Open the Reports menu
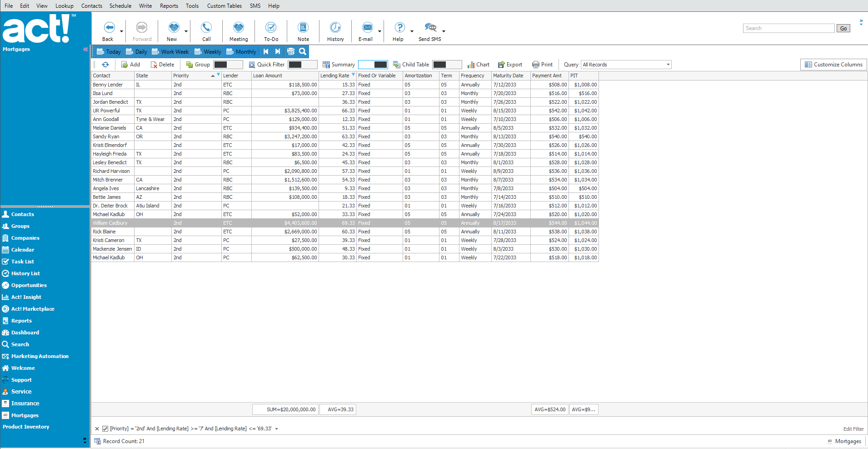Viewport: 868px width, 449px height. 169,6
